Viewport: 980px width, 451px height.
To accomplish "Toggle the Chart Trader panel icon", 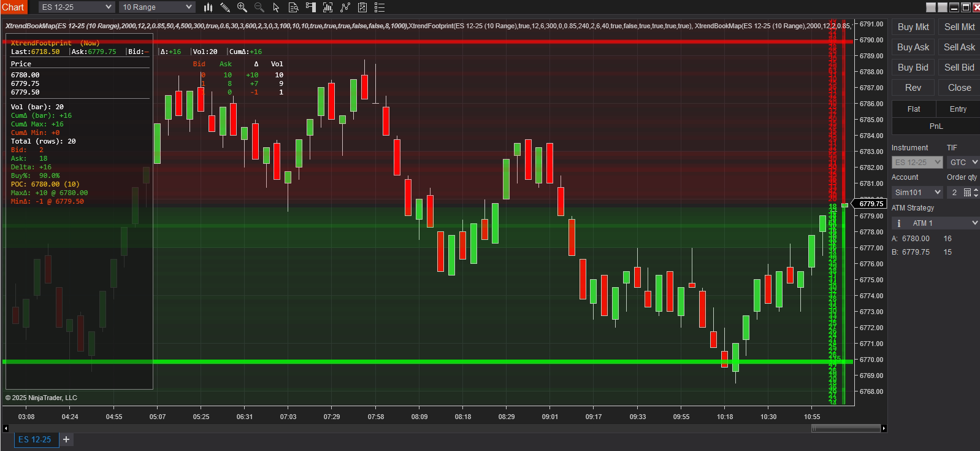I will (x=310, y=7).
